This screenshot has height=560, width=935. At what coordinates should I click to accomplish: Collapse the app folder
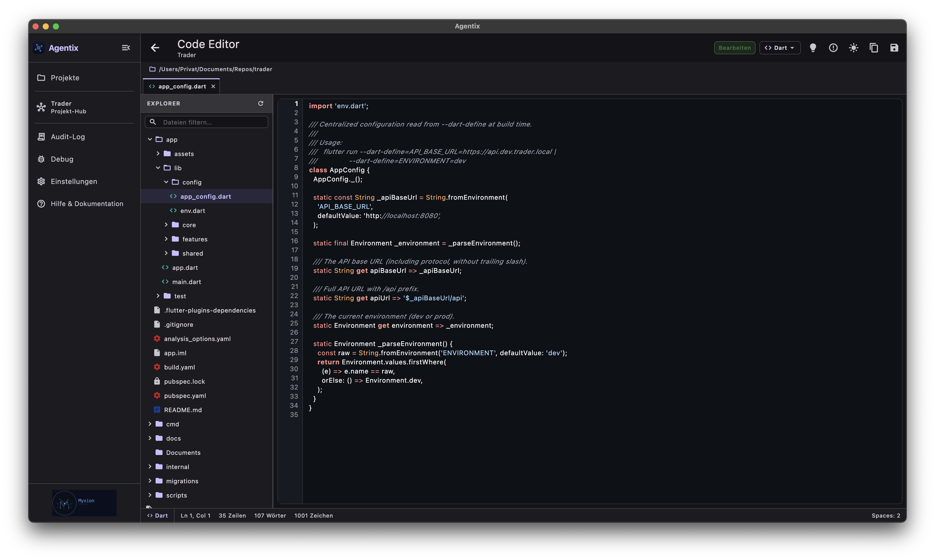[150, 140]
